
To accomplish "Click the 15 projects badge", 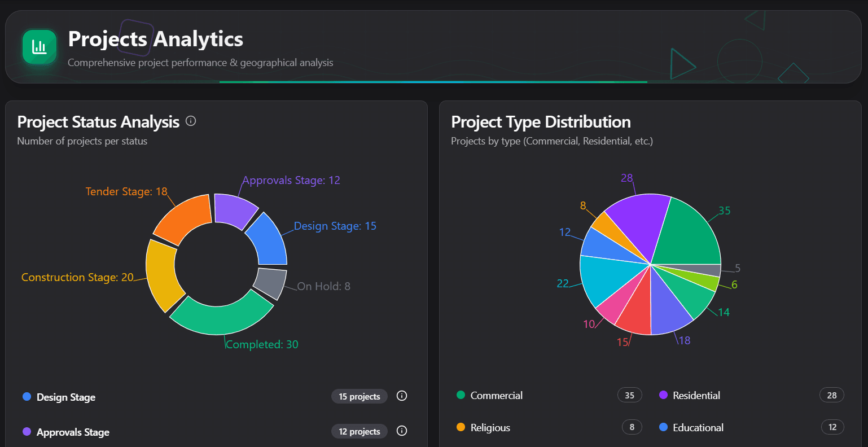I will point(359,396).
